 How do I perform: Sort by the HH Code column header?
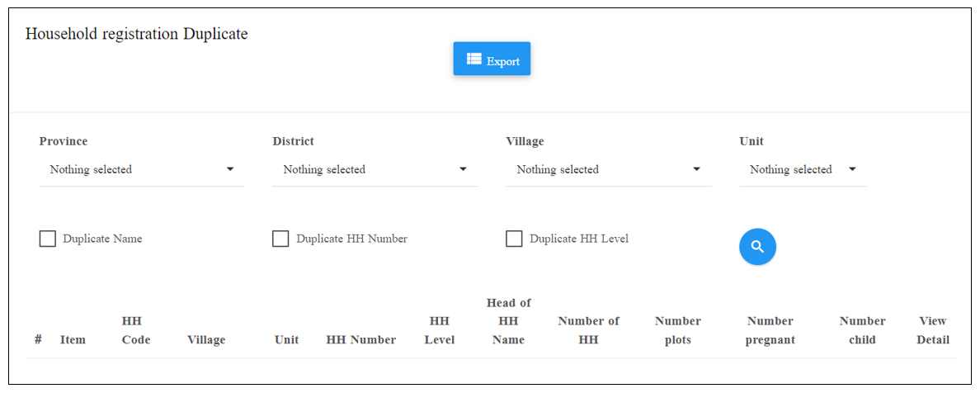pos(135,330)
